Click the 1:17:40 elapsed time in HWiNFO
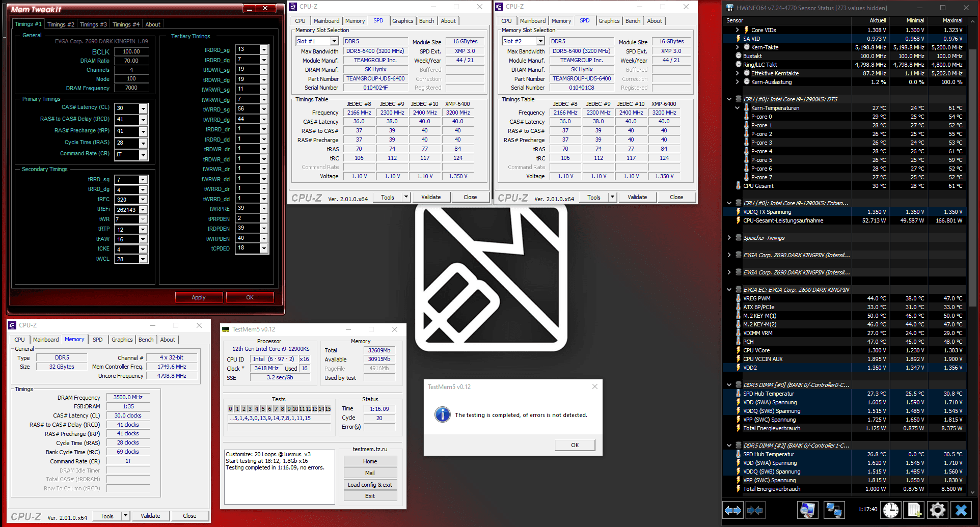The image size is (980, 527). (x=867, y=509)
